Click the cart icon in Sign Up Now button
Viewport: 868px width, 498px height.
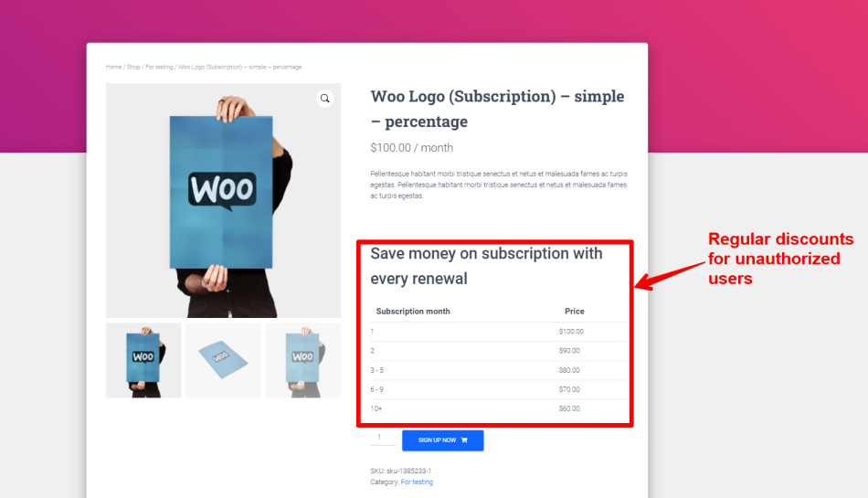click(464, 440)
